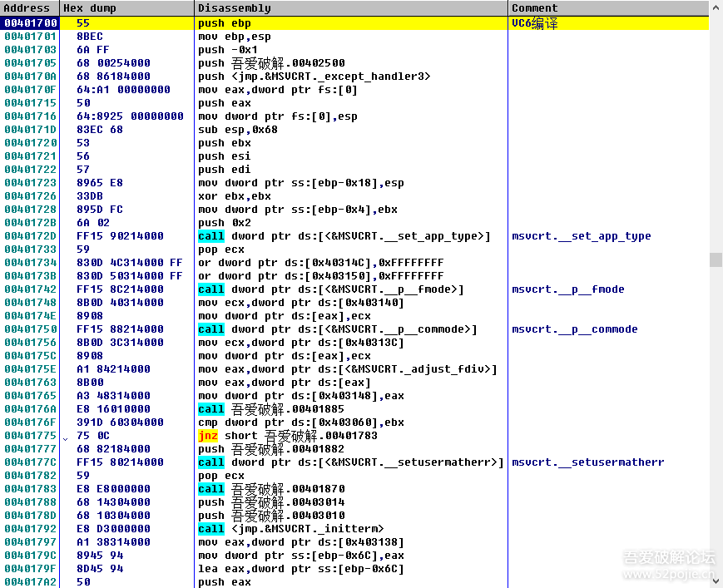Select address 00401782
The image size is (723, 588).
pos(31,476)
